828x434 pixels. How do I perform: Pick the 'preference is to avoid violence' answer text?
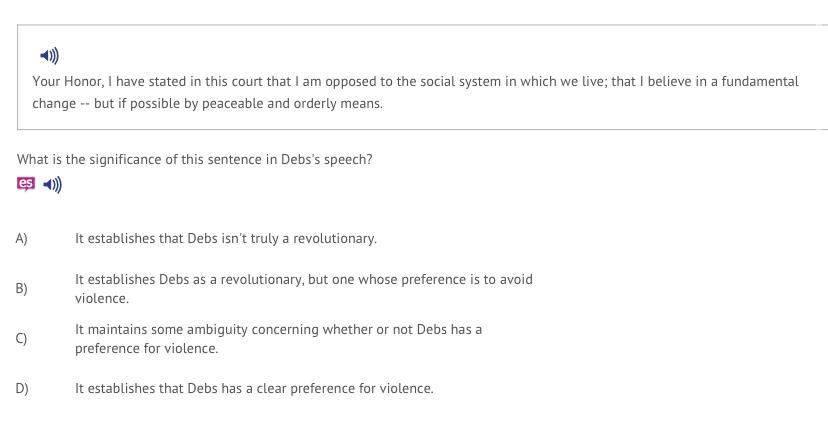[303, 288]
